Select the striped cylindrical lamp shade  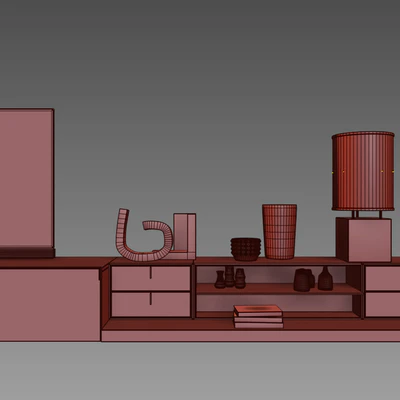[x=363, y=171]
